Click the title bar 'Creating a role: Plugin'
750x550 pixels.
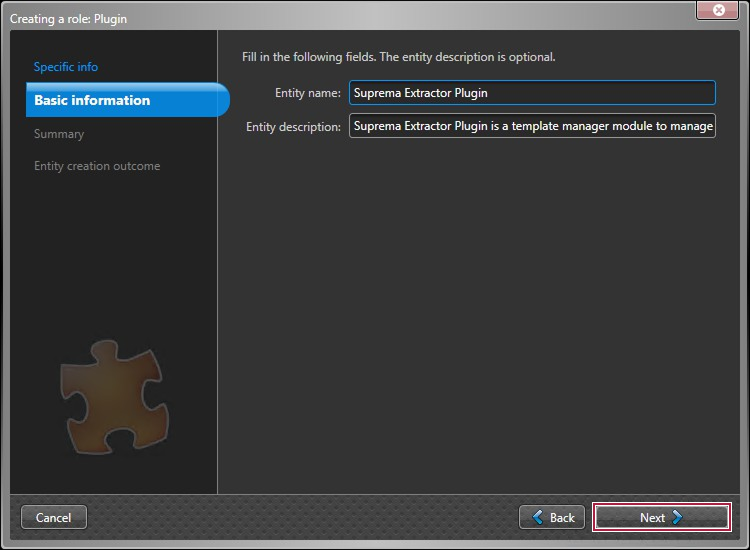pyautogui.click(x=69, y=18)
